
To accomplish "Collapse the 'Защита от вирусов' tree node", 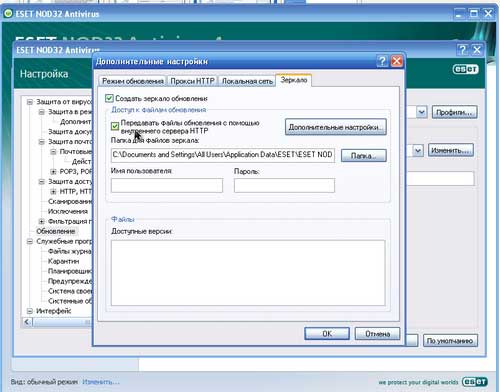I will 30,102.
